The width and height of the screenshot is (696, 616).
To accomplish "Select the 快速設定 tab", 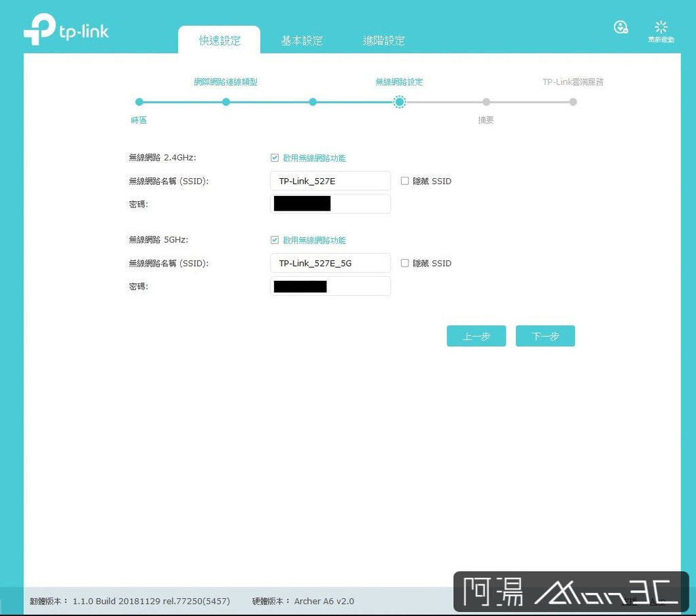I will [x=220, y=40].
